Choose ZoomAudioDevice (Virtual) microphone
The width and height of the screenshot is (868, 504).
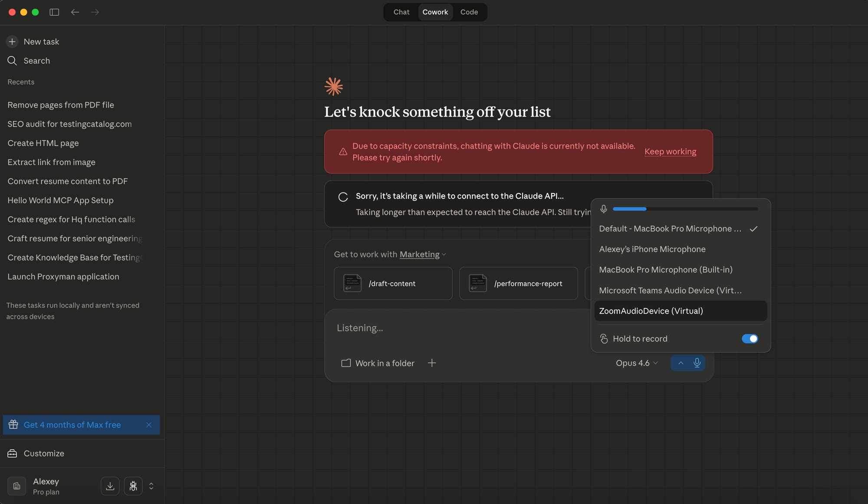651,311
